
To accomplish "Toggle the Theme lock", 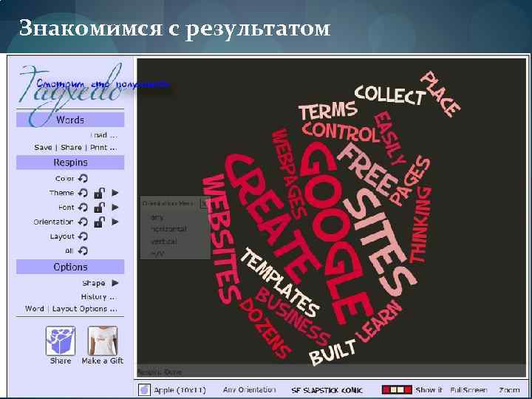I will click(x=99, y=193).
